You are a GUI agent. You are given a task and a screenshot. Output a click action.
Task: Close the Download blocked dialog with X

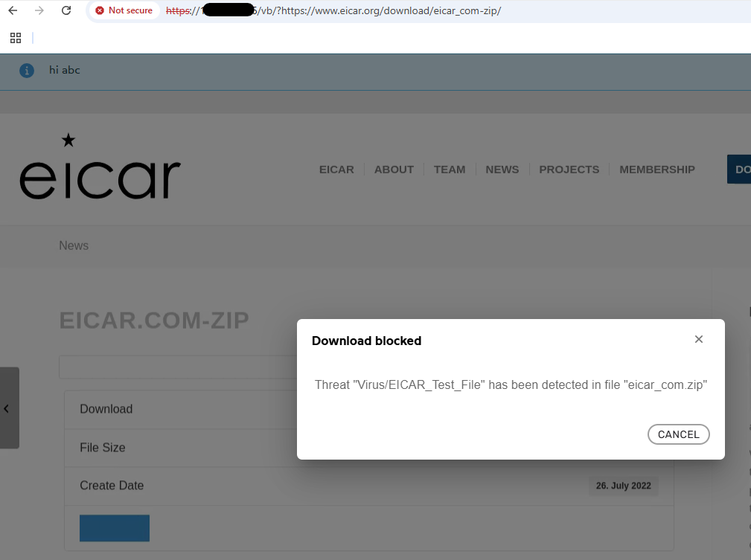[x=699, y=339]
